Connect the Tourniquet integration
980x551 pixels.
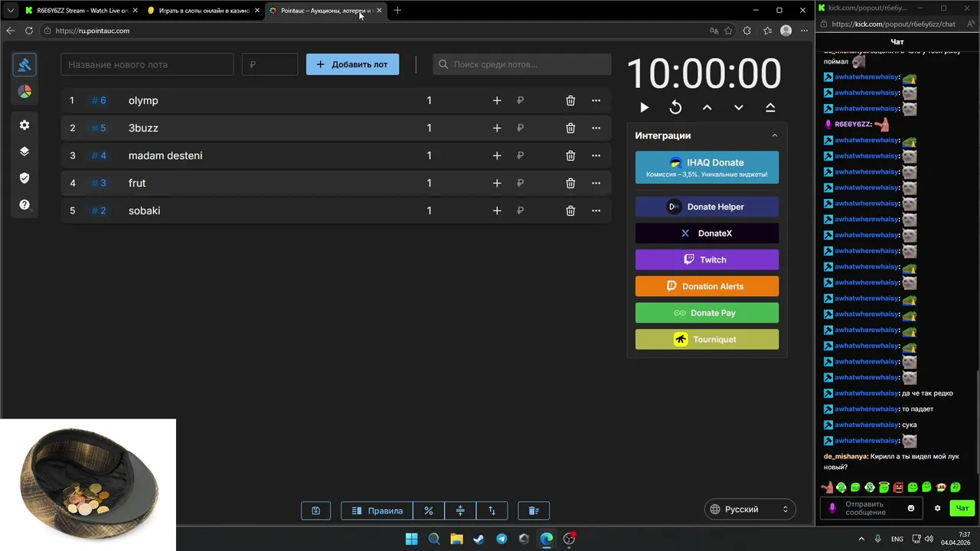(x=707, y=339)
